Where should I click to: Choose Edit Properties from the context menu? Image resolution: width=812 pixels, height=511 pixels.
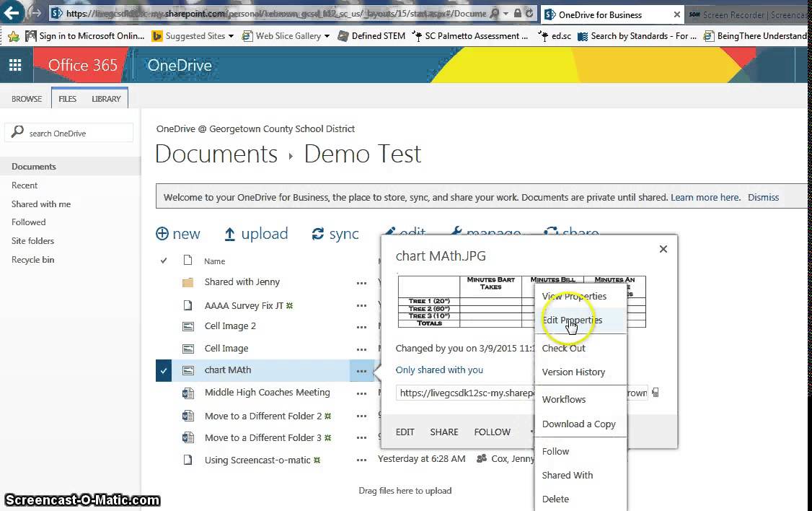coord(572,320)
